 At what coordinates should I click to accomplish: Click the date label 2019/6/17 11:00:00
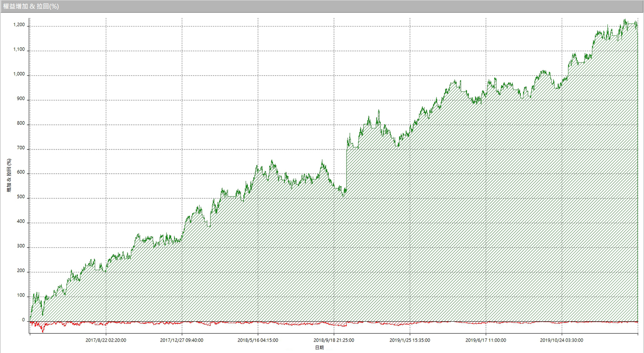pyautogui.click(x=486, y=340)
